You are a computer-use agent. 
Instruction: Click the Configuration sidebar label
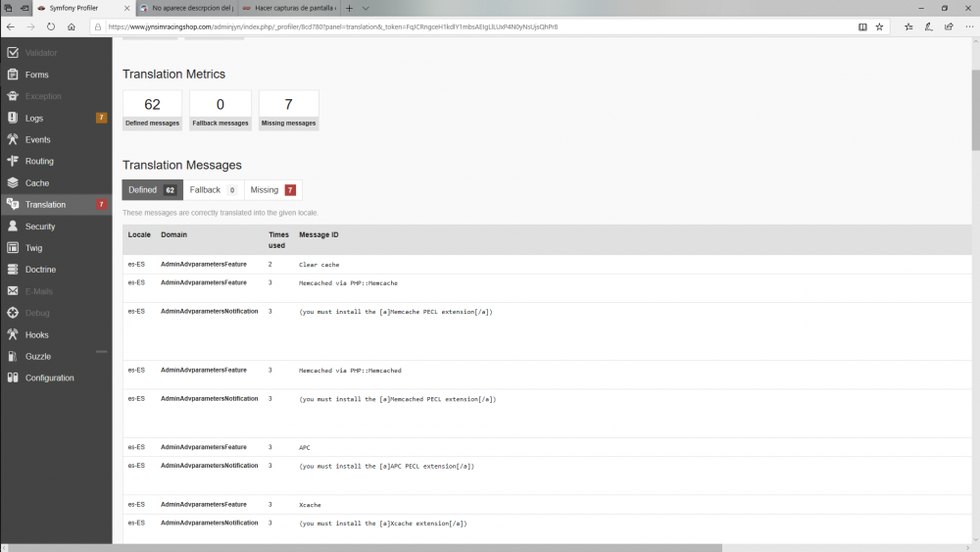click(x=49, y=377)
